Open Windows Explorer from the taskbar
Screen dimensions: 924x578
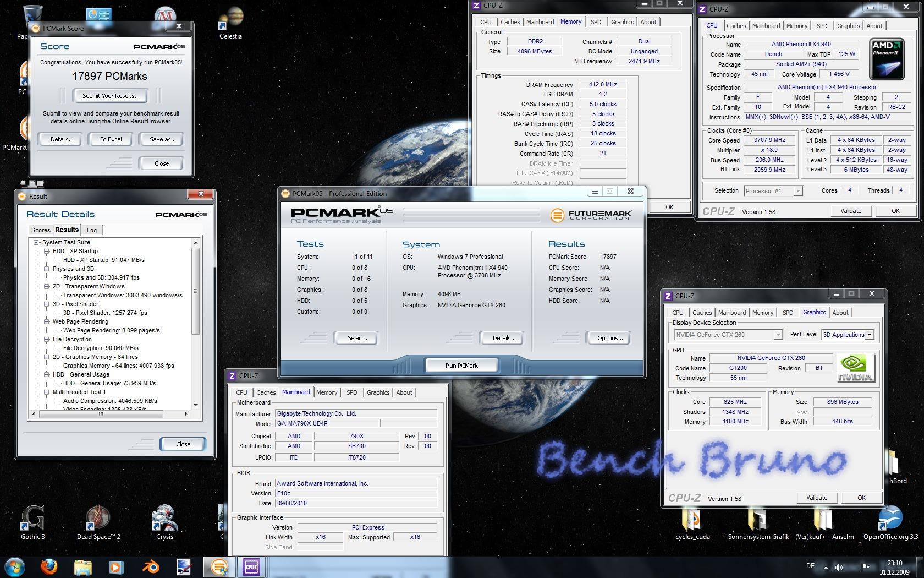(82, 567)
